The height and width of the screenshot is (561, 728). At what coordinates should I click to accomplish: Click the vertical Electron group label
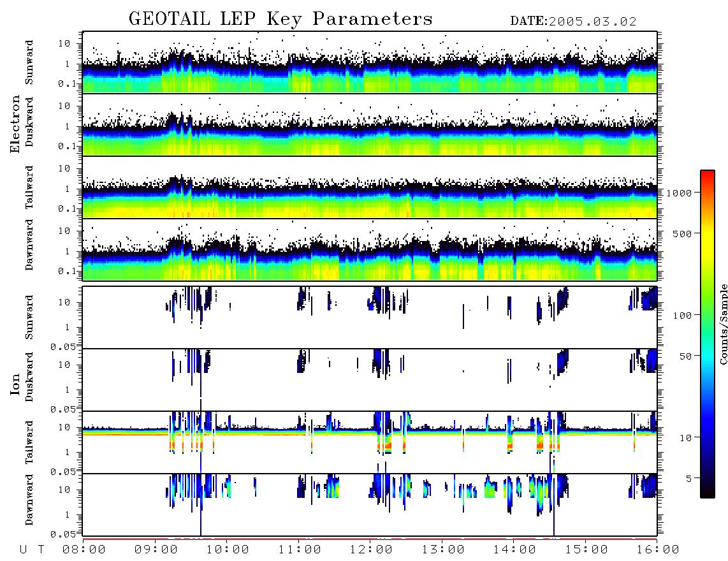point(15,124)
